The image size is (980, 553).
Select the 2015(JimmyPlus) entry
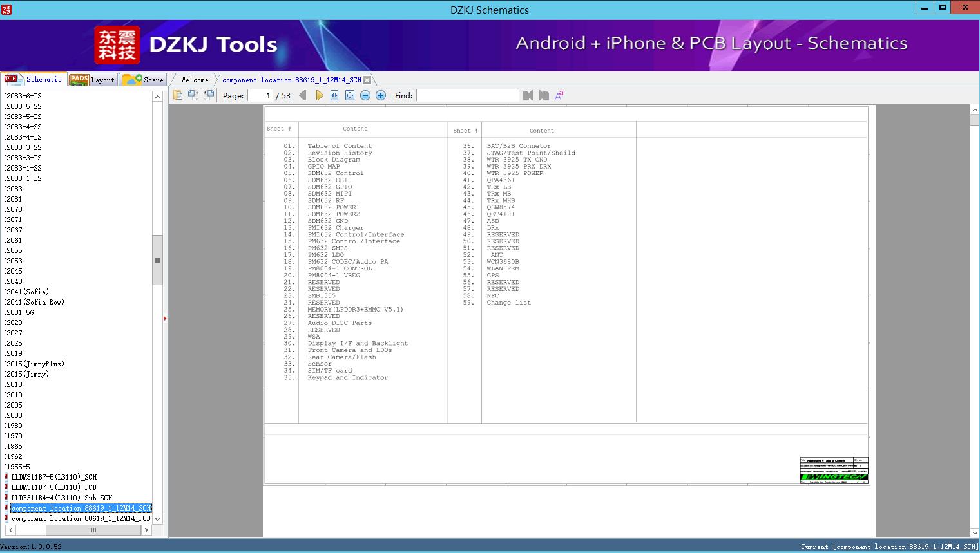pyautogui.click(x=35, y=364)
